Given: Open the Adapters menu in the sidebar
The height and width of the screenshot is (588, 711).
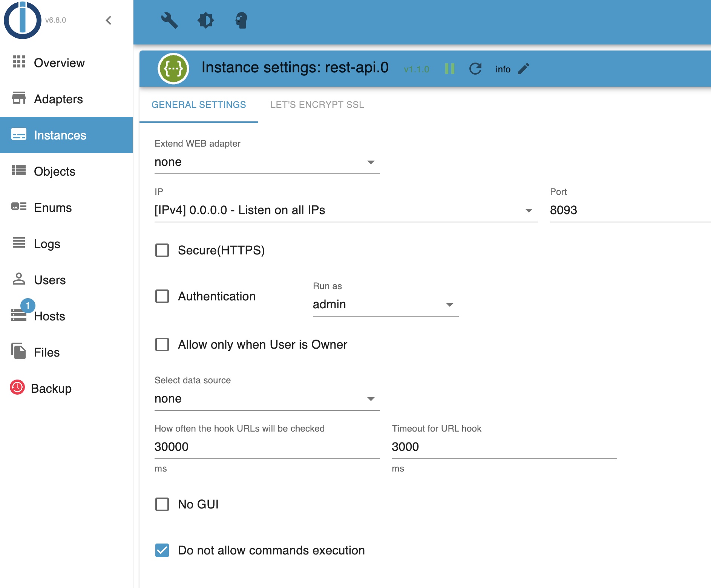Looking at the screenshot, I should click(58, 99).
